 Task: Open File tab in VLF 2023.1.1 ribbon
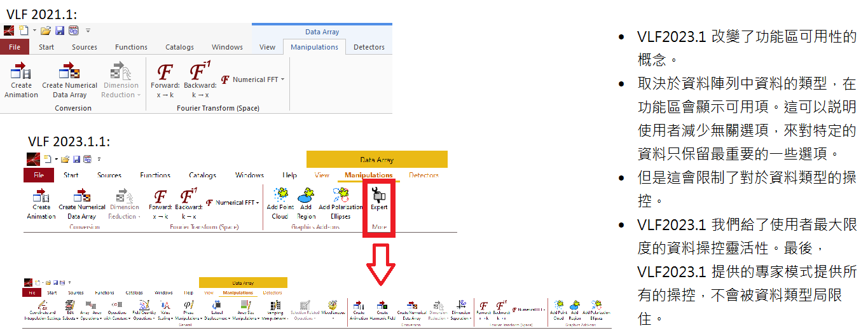pyautogui.click(x=39, y=175)
